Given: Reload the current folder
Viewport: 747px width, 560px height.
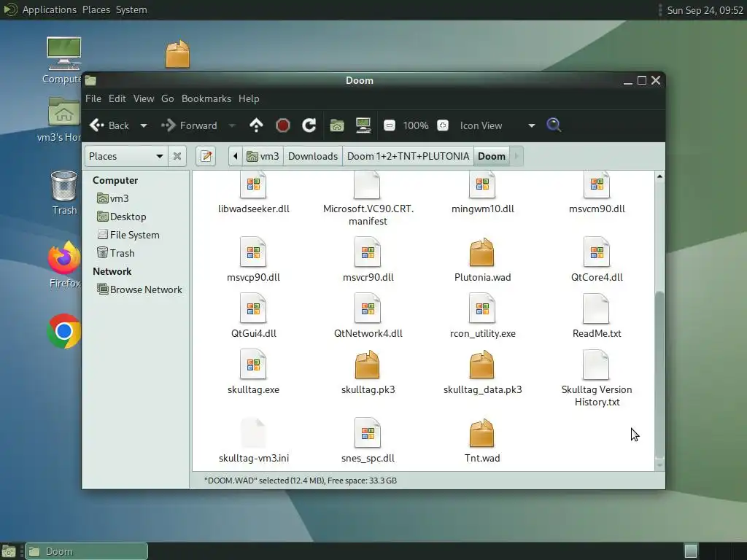Looking at the screenshot, I should click(x=309, y=125).
